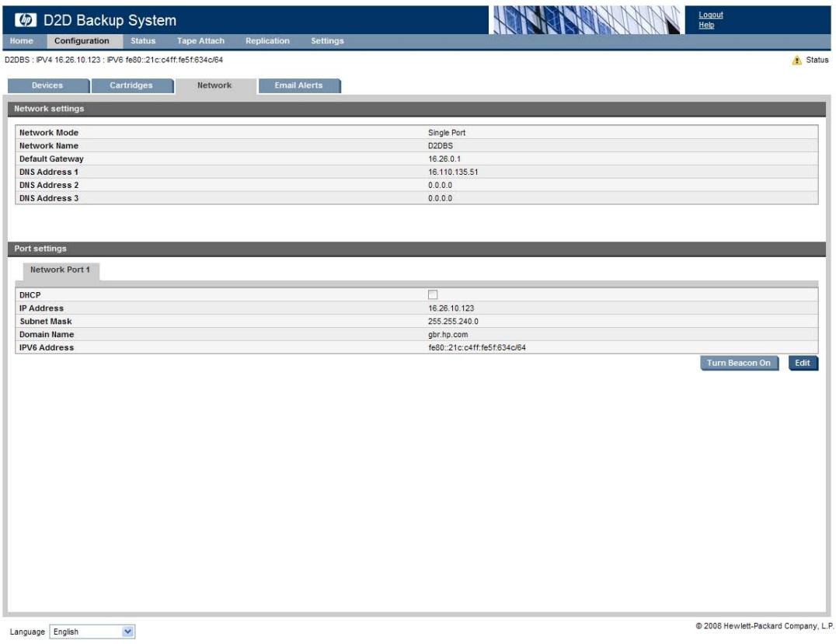Click the Turn Beacon On button
Screen dimensions: 836x644
point(738,363)
